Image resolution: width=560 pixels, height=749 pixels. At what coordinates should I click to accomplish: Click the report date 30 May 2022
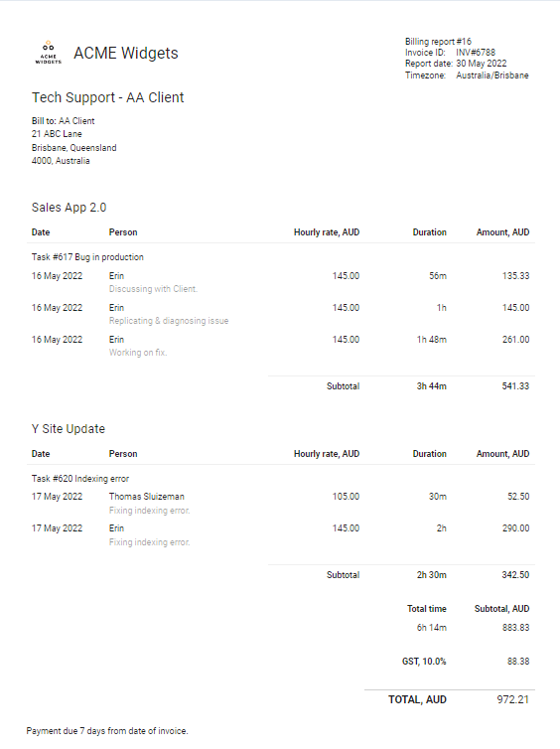pos(482,64)
